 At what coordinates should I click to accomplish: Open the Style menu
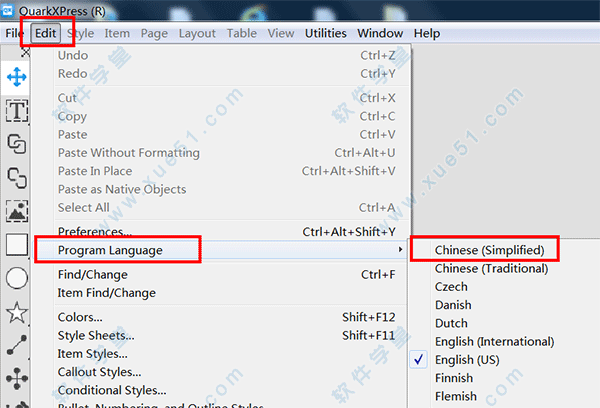pos(81,34)
